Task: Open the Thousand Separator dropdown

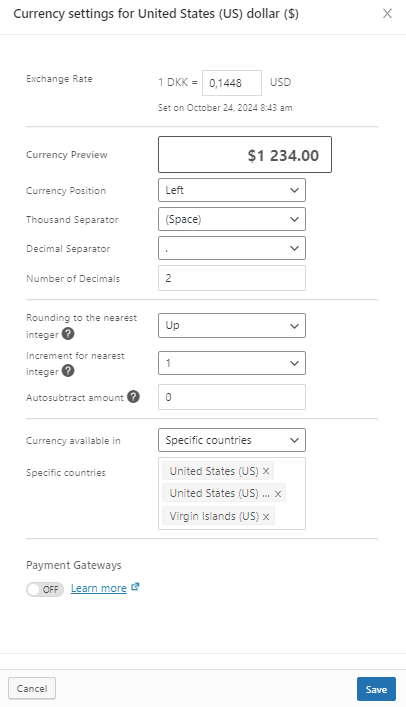Action: 232,219
